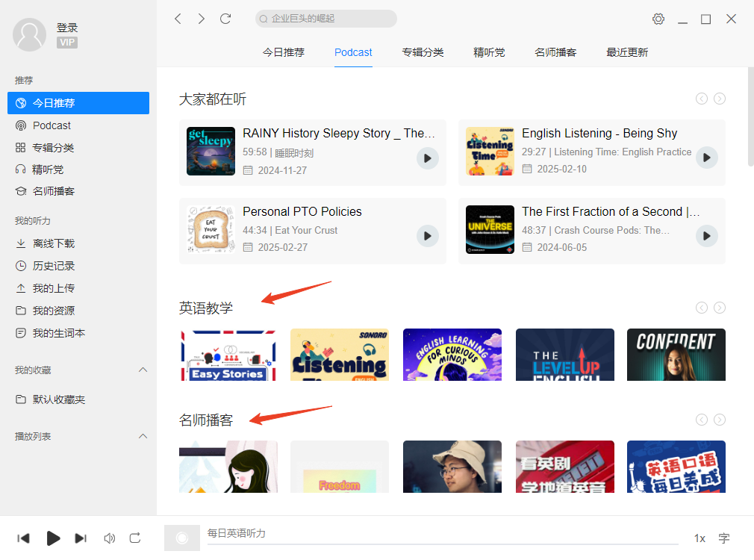Click the refresh page icon
This screenshot has width=754, height=560.
[225, 19]
